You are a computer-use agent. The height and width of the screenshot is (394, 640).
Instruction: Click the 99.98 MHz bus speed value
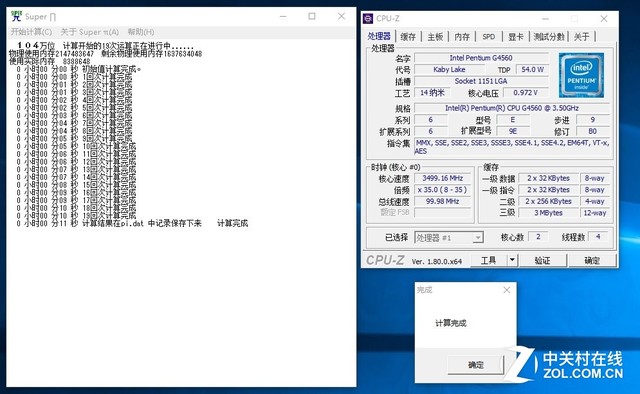pyautogui.click(x=442, y=201)
